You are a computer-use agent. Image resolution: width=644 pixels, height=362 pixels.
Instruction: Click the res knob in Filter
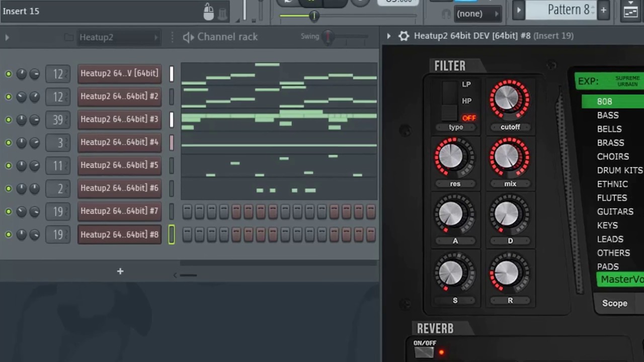click(454, 157)
